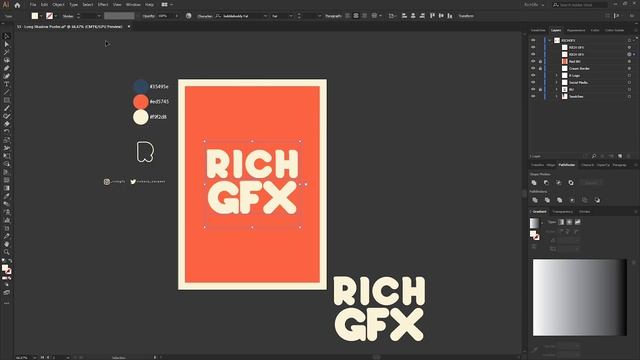
Task: Click the gradient swatch thumbnail in Gradient panel
Action: point(534,223)
